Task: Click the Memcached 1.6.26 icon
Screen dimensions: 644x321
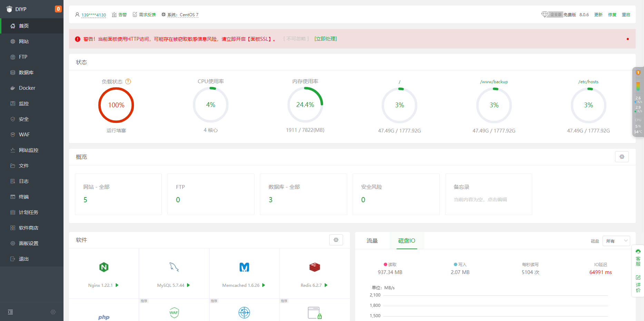Action: [244, 267]
